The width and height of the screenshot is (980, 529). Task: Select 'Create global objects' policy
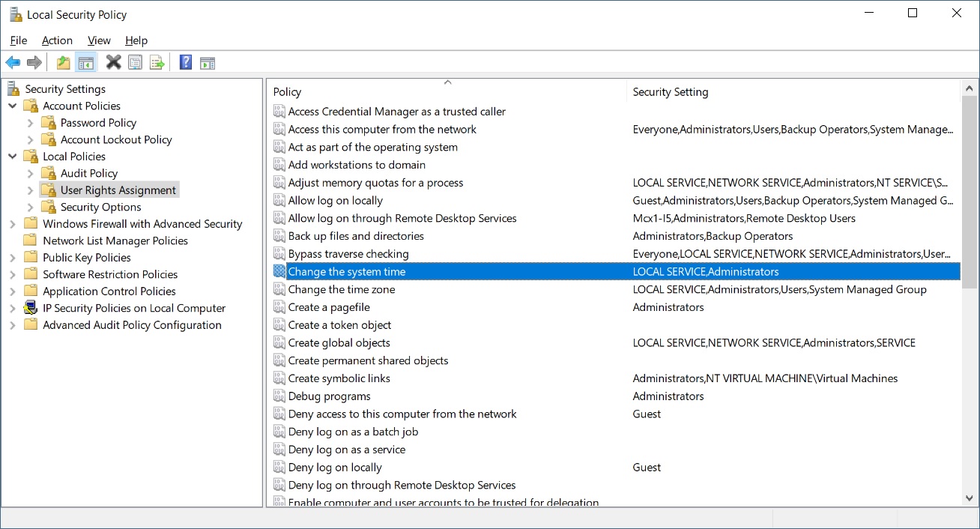[339, 342]
